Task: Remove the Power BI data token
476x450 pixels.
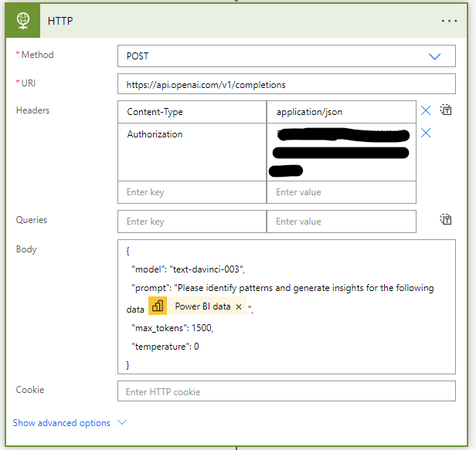Action: [239, 306]
